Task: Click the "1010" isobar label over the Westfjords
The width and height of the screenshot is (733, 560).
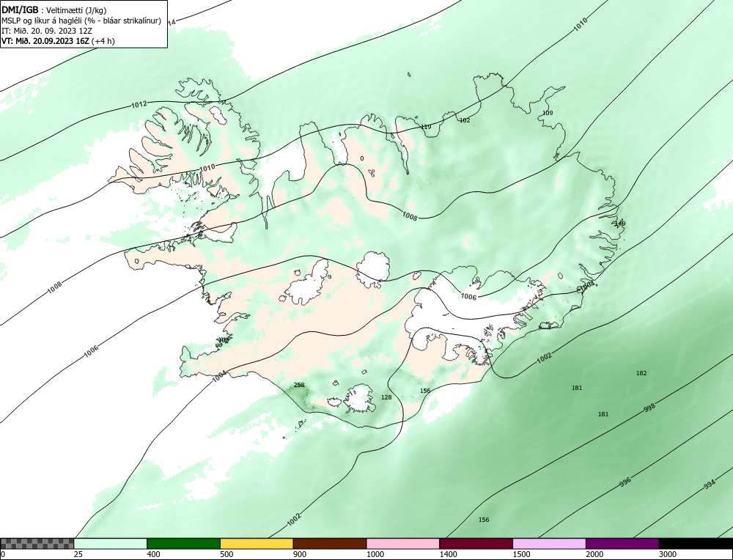Action: [207, 167]
